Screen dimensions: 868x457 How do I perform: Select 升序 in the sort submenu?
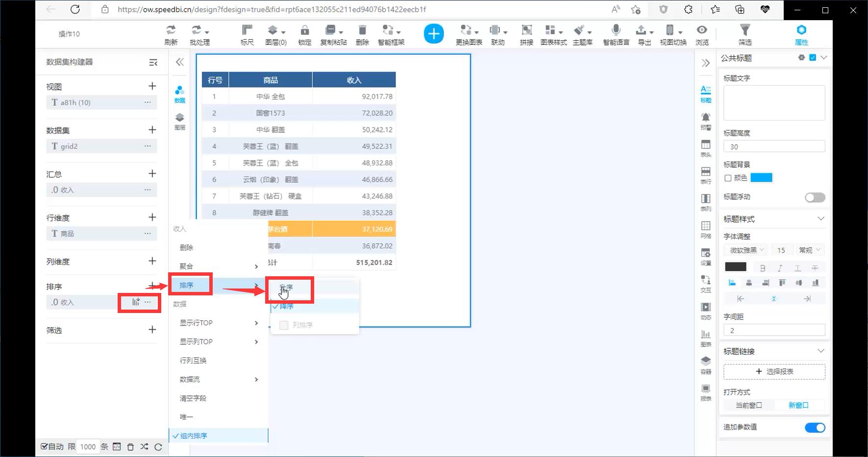pyautogui.click(x=287, y=288)
